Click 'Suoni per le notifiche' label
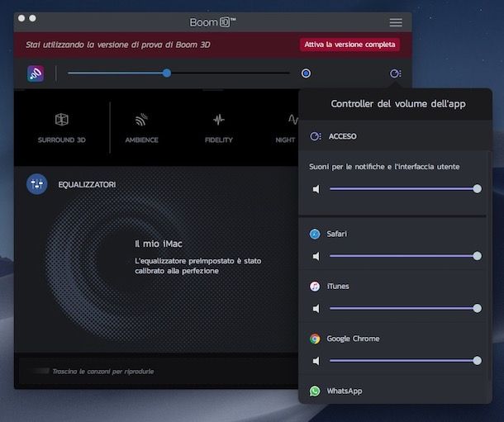 pyautogui.click(x=384, y=167)
